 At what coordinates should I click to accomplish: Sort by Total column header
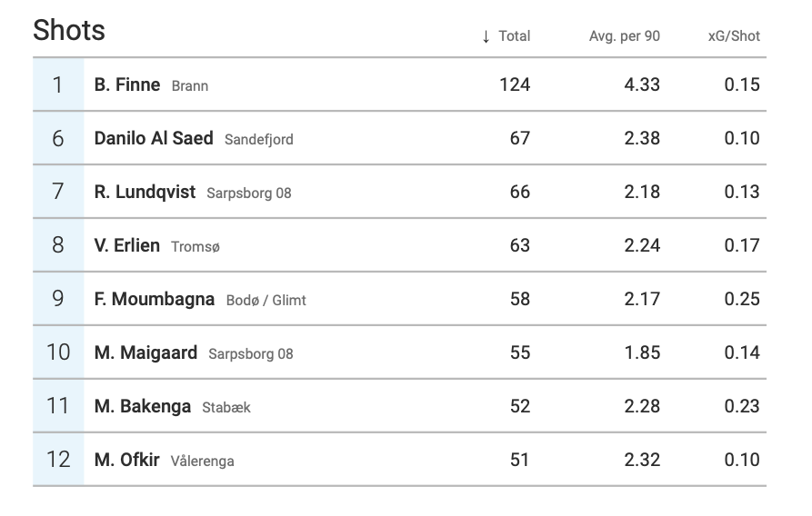tap(514, 36)
